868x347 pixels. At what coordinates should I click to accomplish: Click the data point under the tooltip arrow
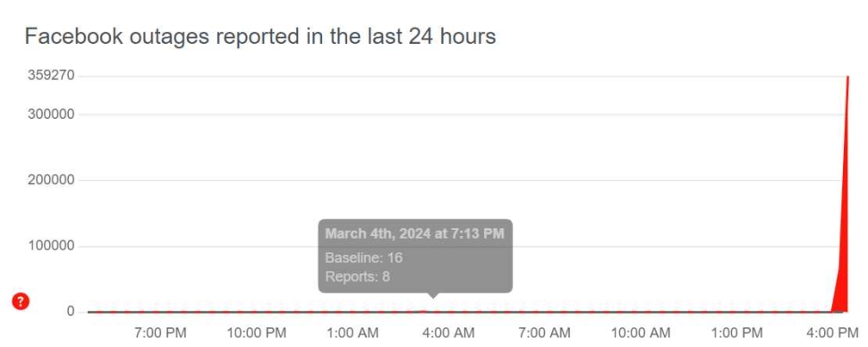(x=433, y=311)
